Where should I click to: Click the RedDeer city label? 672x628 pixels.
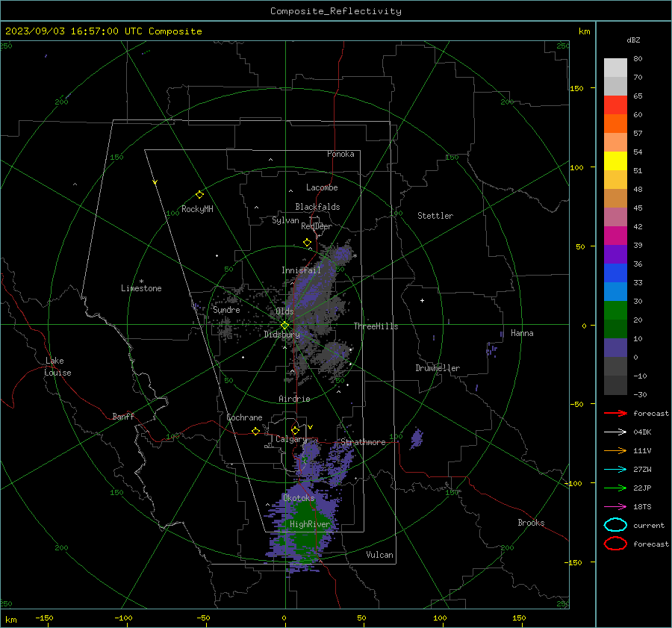317,226
